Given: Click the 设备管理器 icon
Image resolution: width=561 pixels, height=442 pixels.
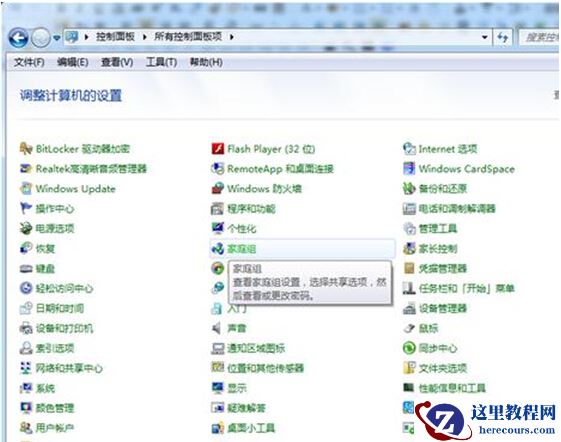Looking at the screenshot, I should (409, 308).
